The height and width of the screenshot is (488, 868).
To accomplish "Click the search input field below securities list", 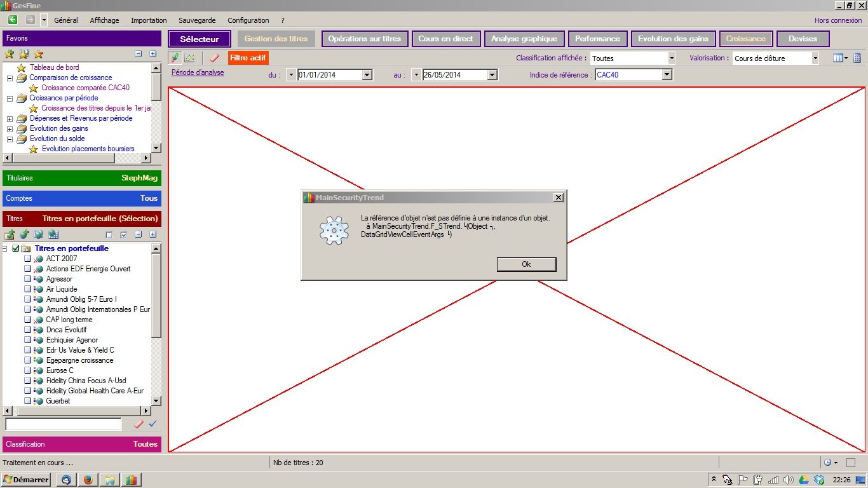I will [x=63, y=424].
